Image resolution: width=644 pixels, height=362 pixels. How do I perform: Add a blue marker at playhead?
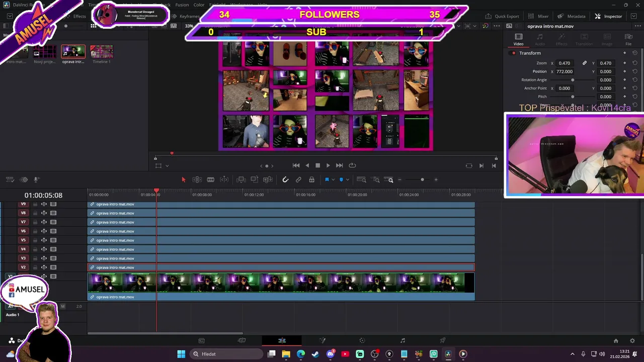[341, 179]
